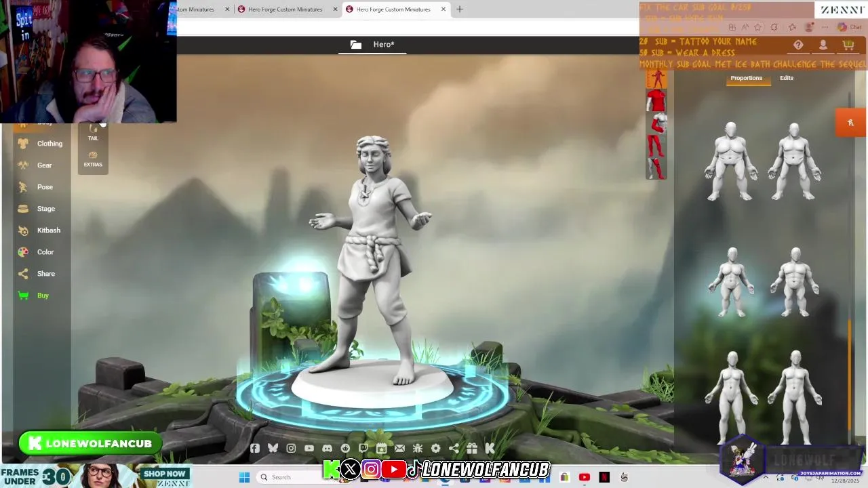Viewport: 868px width, 488px height.
Task: Open the Hero folder icon in the top bar
Action: 356,45
